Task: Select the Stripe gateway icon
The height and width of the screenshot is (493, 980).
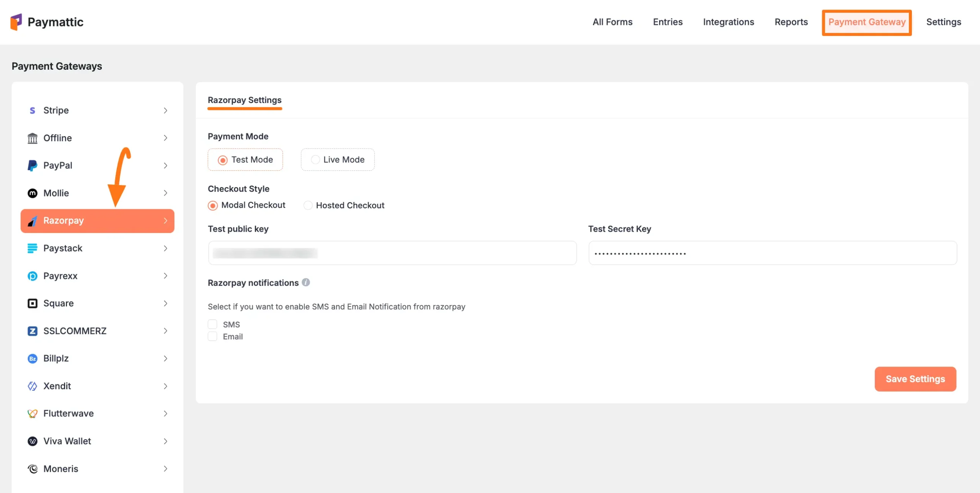Action: pyautogui.click(x=32, y=110)
